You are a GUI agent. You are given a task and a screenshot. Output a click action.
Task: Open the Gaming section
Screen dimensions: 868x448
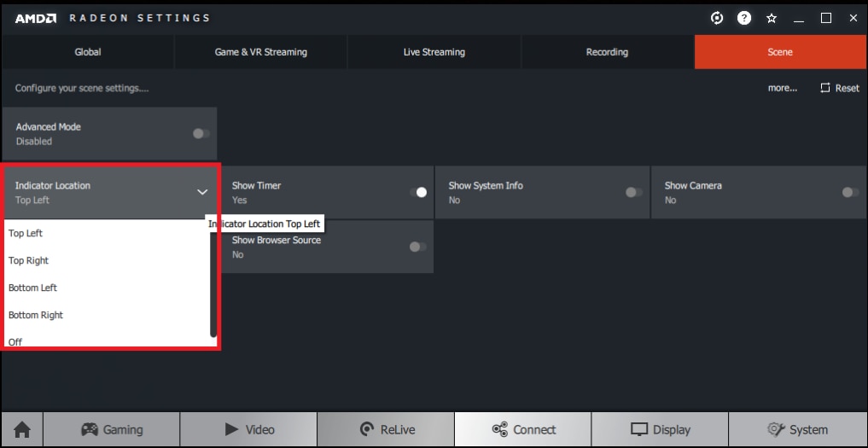pos(111,429)
